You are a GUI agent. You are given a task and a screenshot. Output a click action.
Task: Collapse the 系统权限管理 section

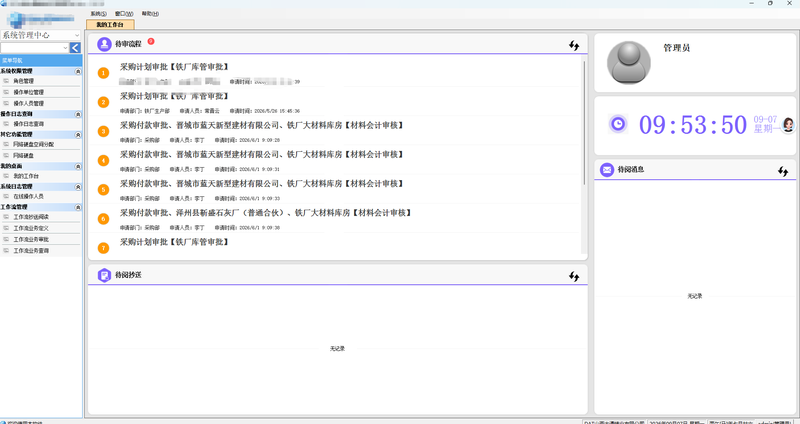(78, 71)
